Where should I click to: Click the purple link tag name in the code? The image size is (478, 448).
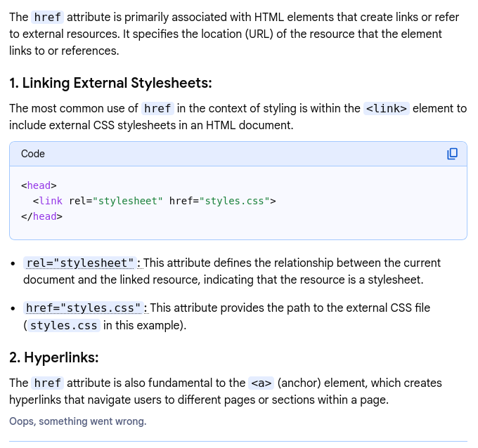(x=51, y=201)
